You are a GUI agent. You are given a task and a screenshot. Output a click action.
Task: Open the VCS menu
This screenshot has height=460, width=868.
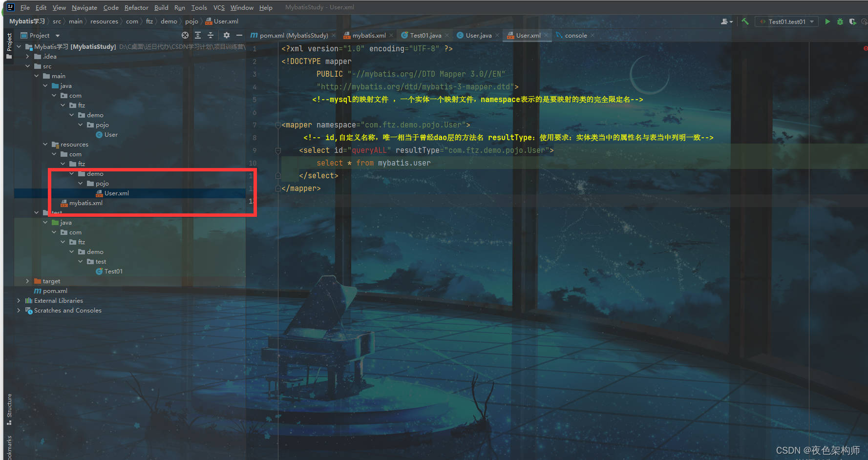pos(219,7)
